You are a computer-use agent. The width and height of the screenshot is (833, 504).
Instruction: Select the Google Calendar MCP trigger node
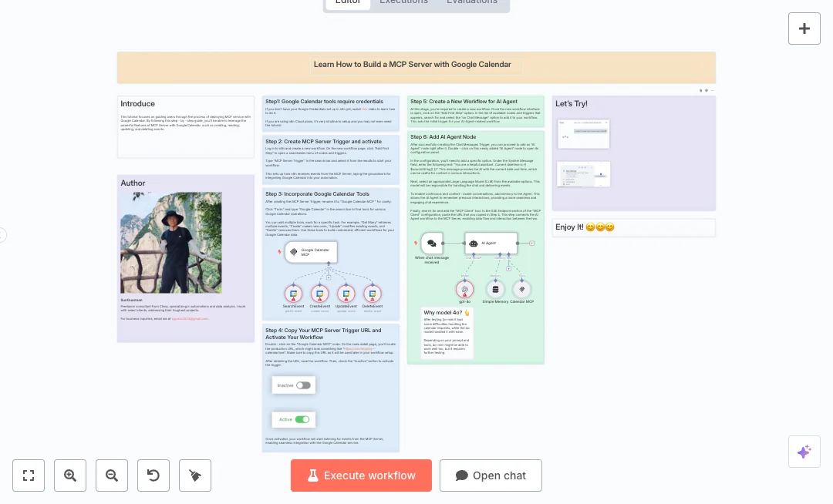[x=312, y=252]
